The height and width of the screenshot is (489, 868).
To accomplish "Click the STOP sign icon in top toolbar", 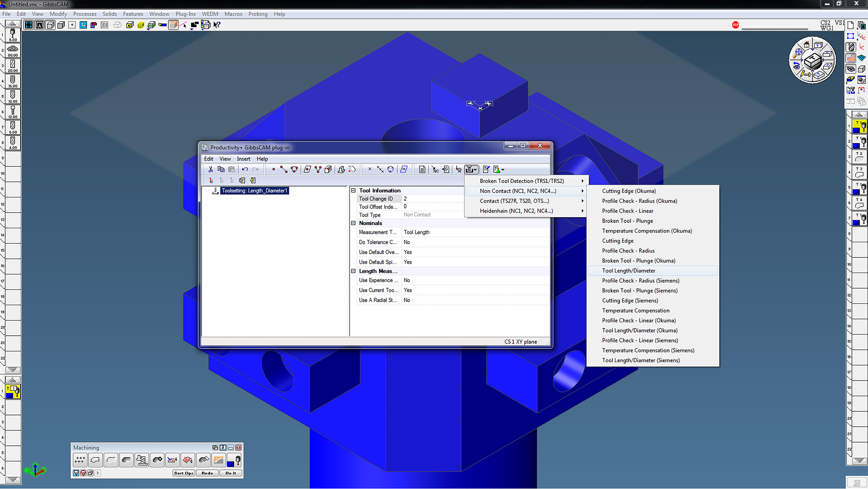I will [736, 25].
